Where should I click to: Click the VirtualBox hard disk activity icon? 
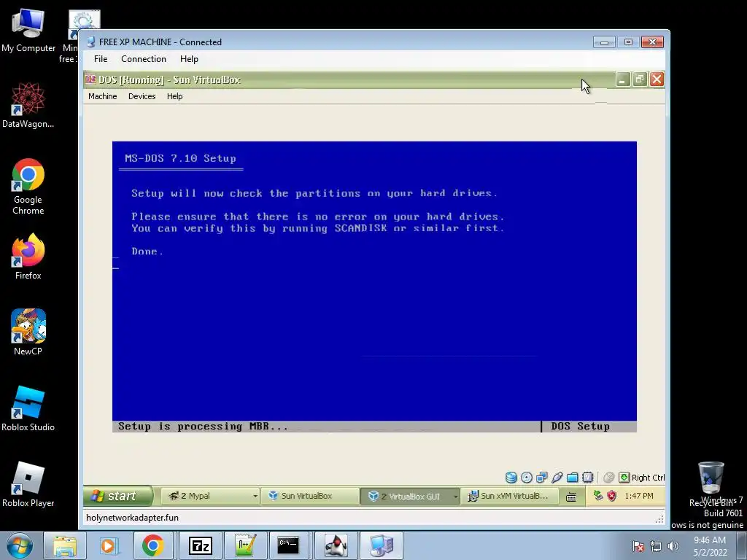pyautogui.click(x=511, y=477)
